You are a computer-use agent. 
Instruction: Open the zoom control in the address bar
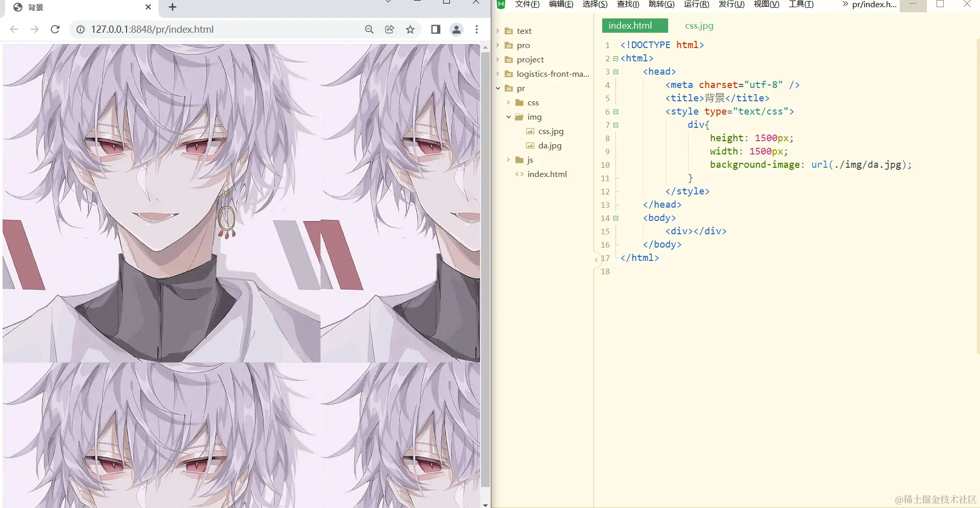click(x=369, y=29)
